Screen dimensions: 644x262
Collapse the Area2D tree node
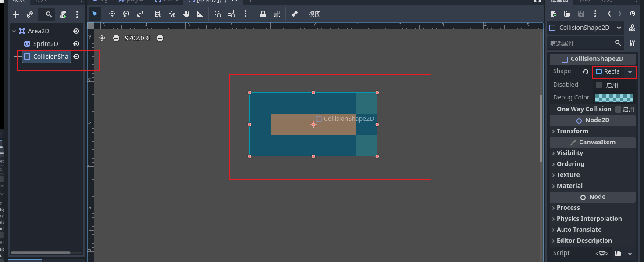pos(14,31)
